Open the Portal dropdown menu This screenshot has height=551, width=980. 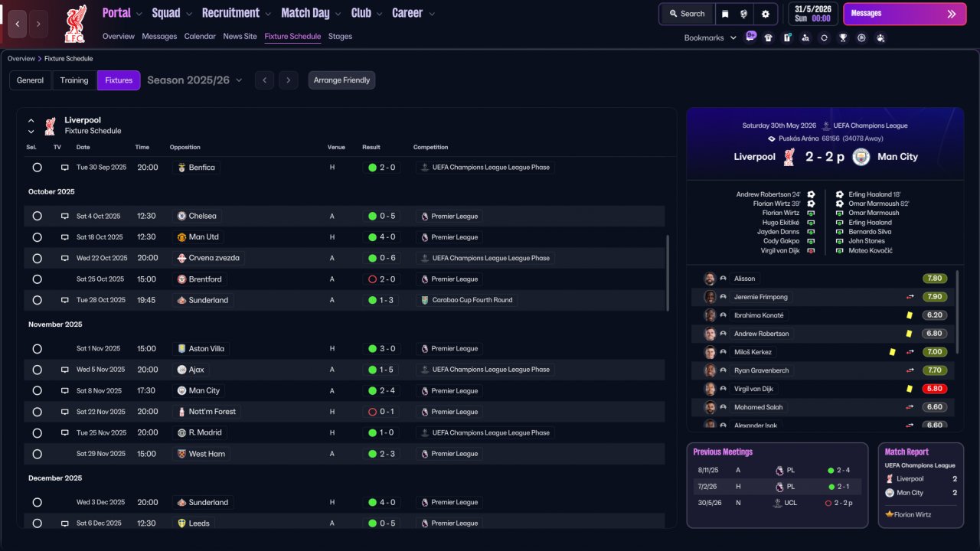(122, 13)
